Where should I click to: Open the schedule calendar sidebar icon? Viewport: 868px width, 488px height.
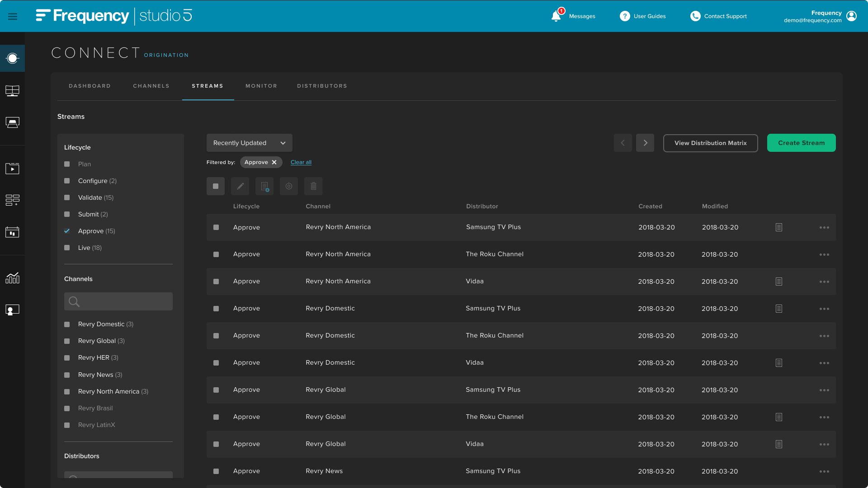pos(12,232)
